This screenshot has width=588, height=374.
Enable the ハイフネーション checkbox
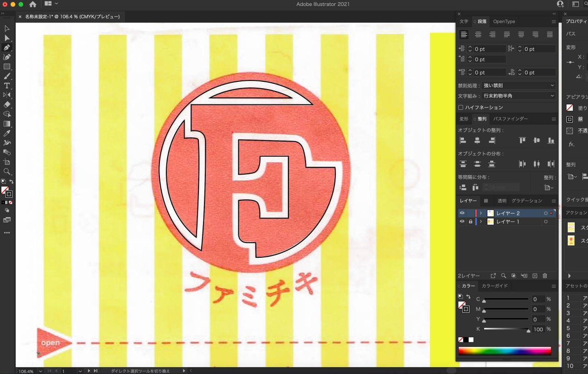pos(461,108)
